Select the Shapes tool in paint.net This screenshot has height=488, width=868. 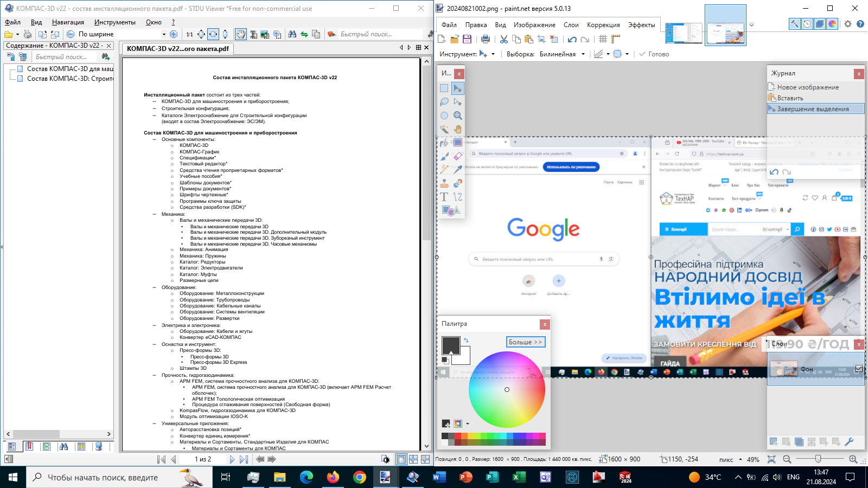(451, 210)
